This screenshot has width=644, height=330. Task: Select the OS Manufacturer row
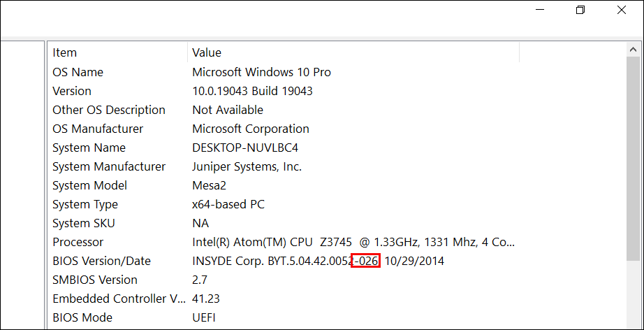point(98,129)
